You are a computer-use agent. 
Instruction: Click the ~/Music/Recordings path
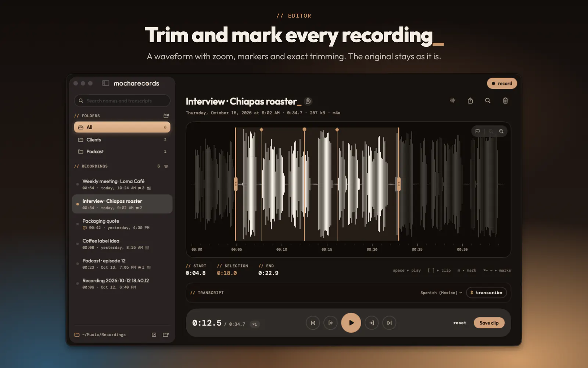(x=104, y=335)
